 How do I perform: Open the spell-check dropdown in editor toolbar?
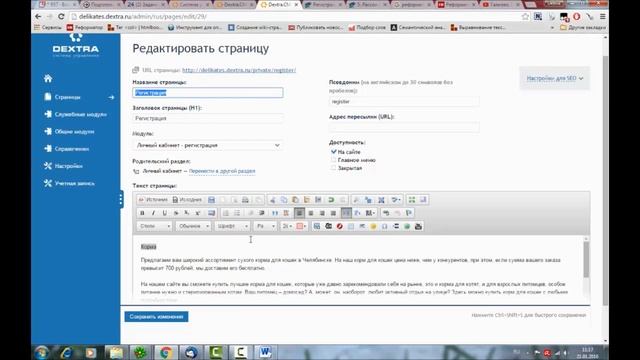pos(396,200)
